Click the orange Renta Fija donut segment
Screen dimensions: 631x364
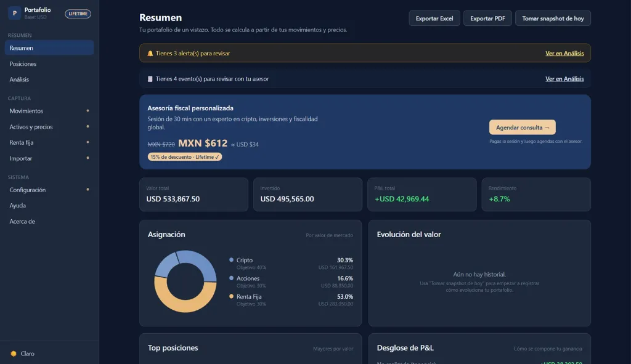click(x=185, y=307)
